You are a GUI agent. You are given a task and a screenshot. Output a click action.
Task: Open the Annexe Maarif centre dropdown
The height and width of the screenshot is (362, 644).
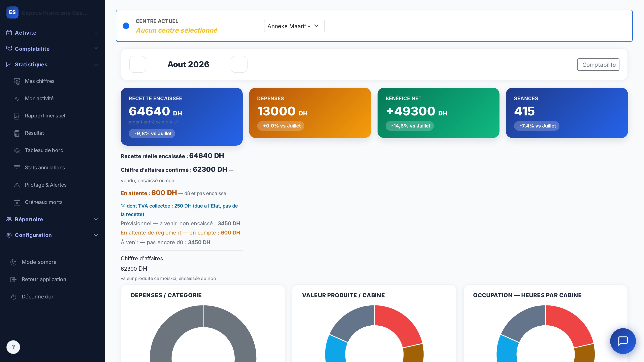click(294, 26)
